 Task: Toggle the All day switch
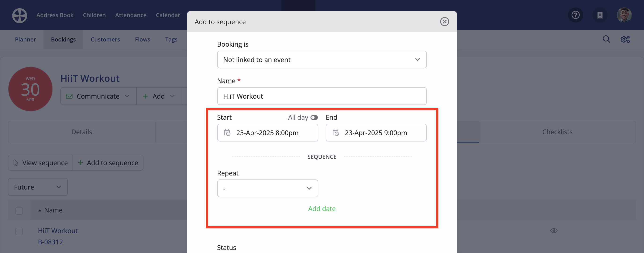tap(314, 117)
